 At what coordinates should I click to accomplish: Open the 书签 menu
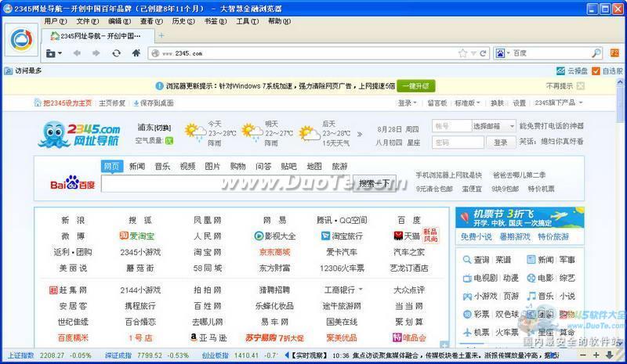click(x=215, y=21)
